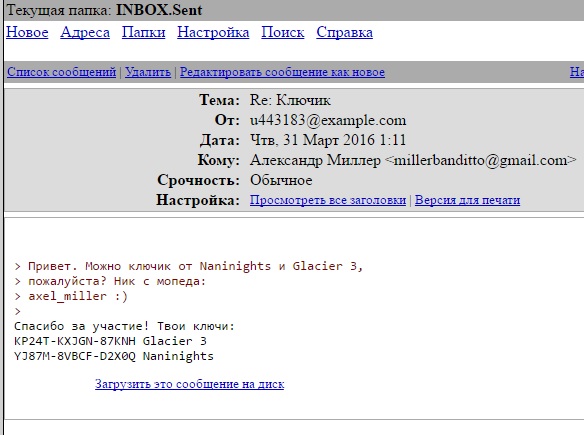Click the date Чтв, 31 Март 2016 1:11
The width and height of the screenshot is (584, 435).
pyautogui.click(x=328, y=140)
